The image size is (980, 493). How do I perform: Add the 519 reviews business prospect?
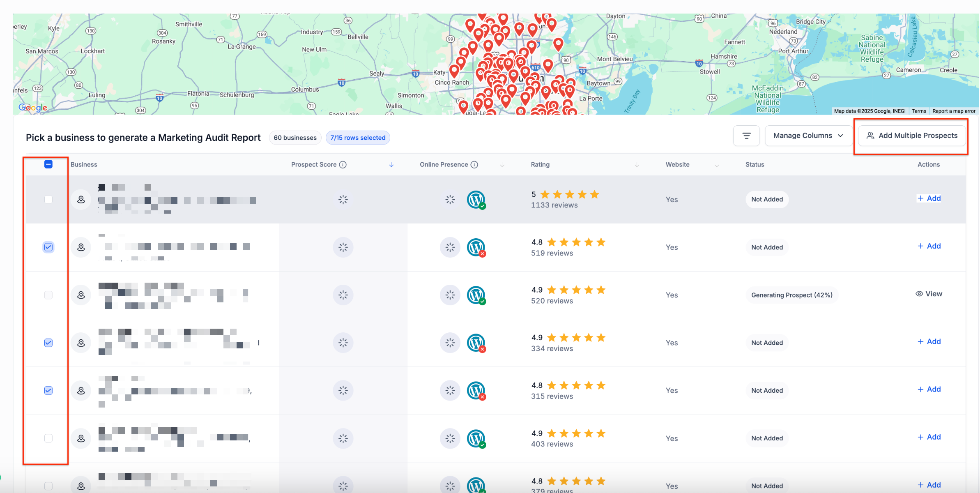pos(929,246)
